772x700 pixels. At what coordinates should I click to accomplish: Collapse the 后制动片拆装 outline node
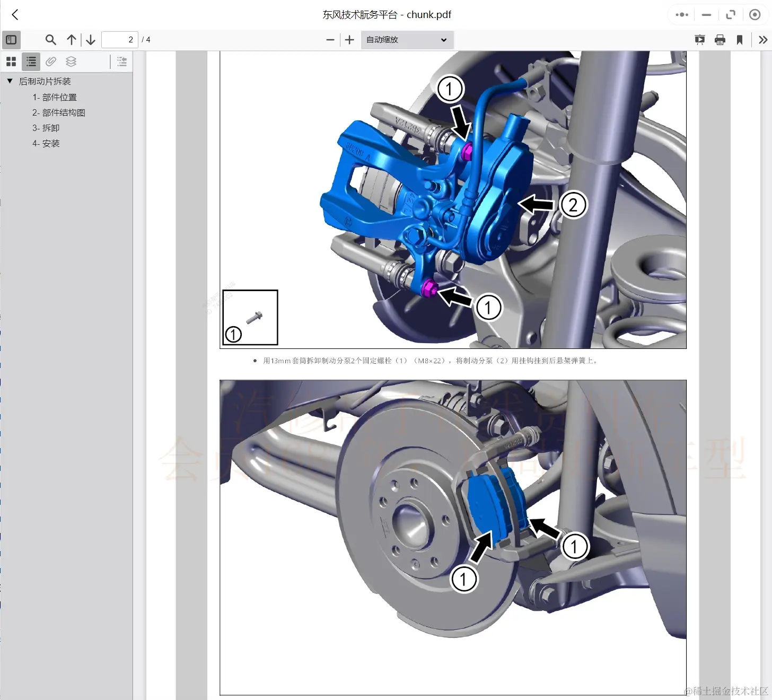(x=10, y=81)
